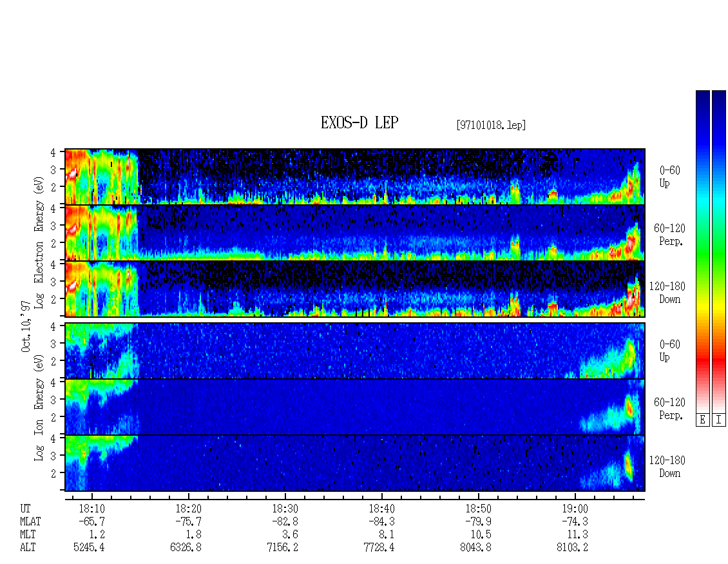Screen dimensions: 728x564
Task: Click the E label under the color bar
Action: pos(702,420)
